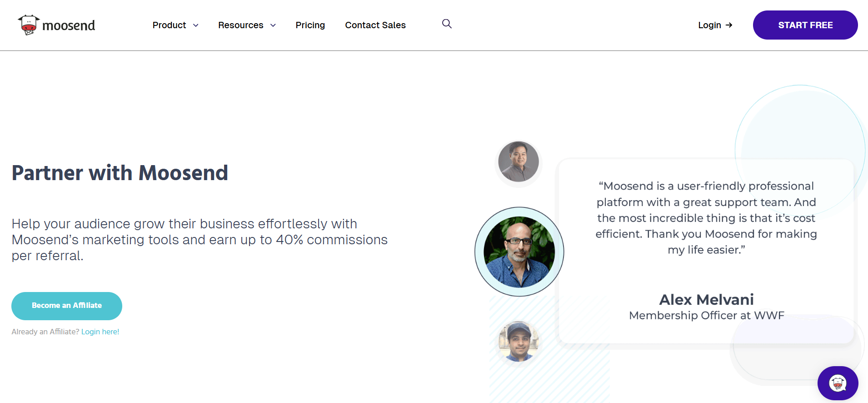Open the Contact Sales page

[375, 25]
